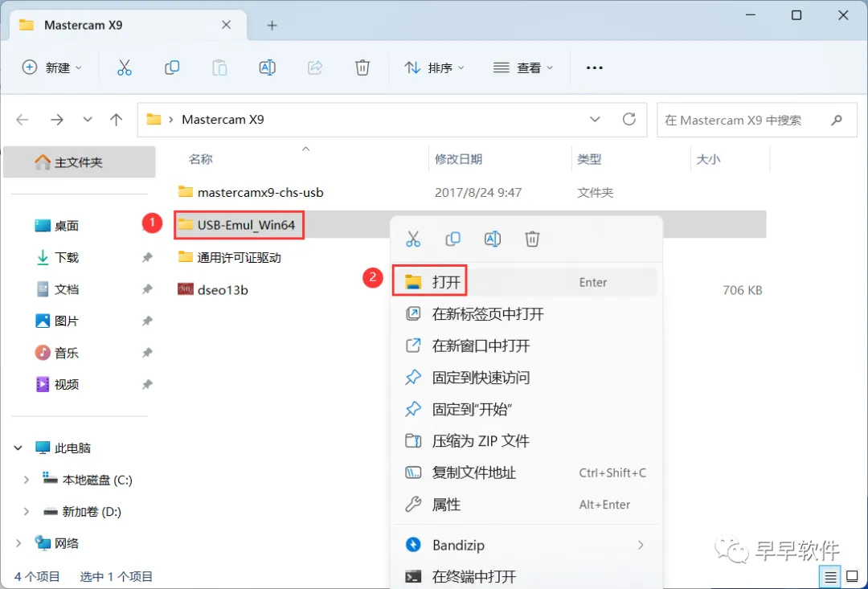Click Mastercam X9 in the address bar
Screen dimensions: 868x589
click(223, 120)
